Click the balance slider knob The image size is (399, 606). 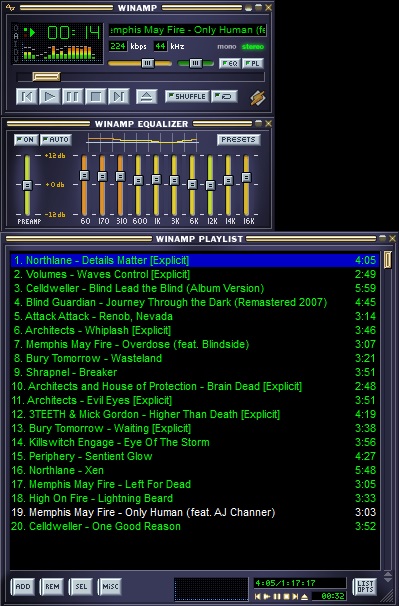pos(196,63)
